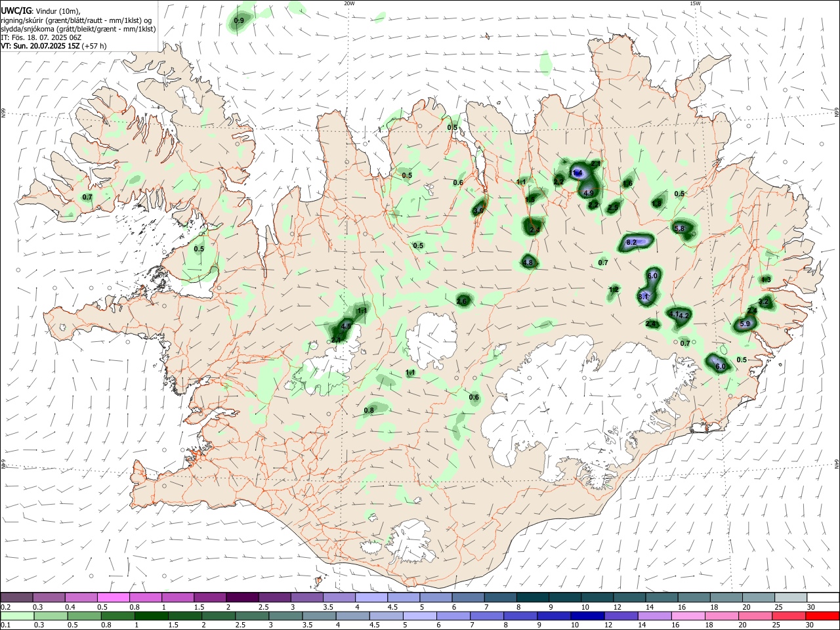Screen dimensions: 840x630
Task: Click the light lavender 4 swatch in upper legend row
Action: coord(371,598)
